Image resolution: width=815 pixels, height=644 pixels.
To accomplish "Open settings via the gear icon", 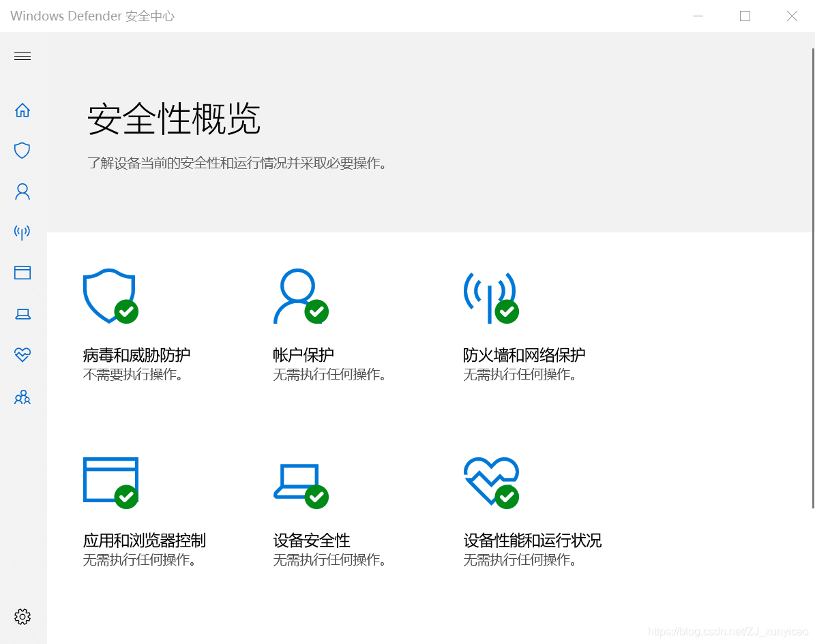I will coord(23,617).
